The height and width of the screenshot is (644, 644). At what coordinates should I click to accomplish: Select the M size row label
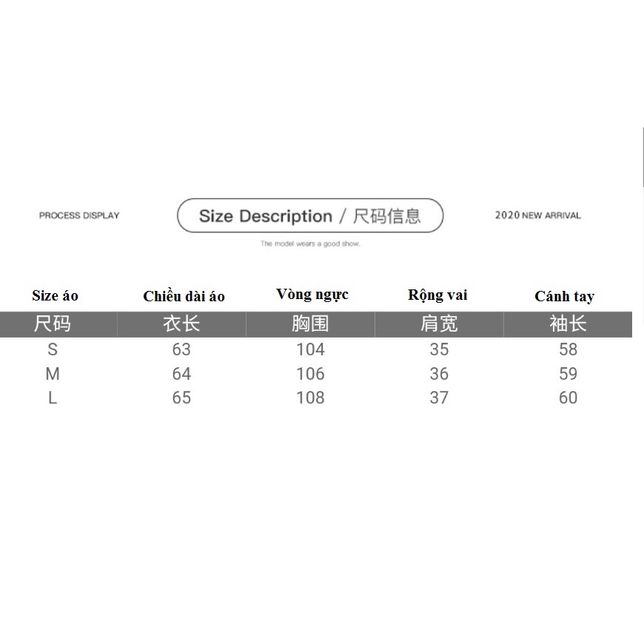point(53,374)
